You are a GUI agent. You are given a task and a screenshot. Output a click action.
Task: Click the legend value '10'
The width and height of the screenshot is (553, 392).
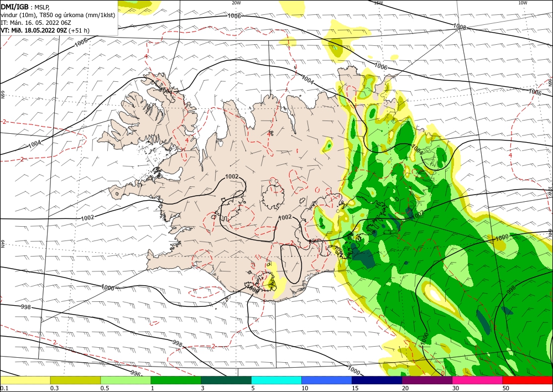pyautogui.click(x=305, y=388)
